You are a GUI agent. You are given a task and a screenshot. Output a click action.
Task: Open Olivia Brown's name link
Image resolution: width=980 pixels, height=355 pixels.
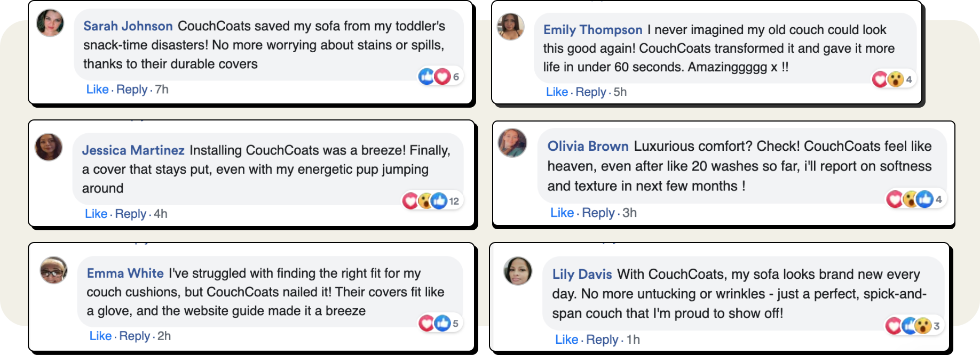pos(588,146)
